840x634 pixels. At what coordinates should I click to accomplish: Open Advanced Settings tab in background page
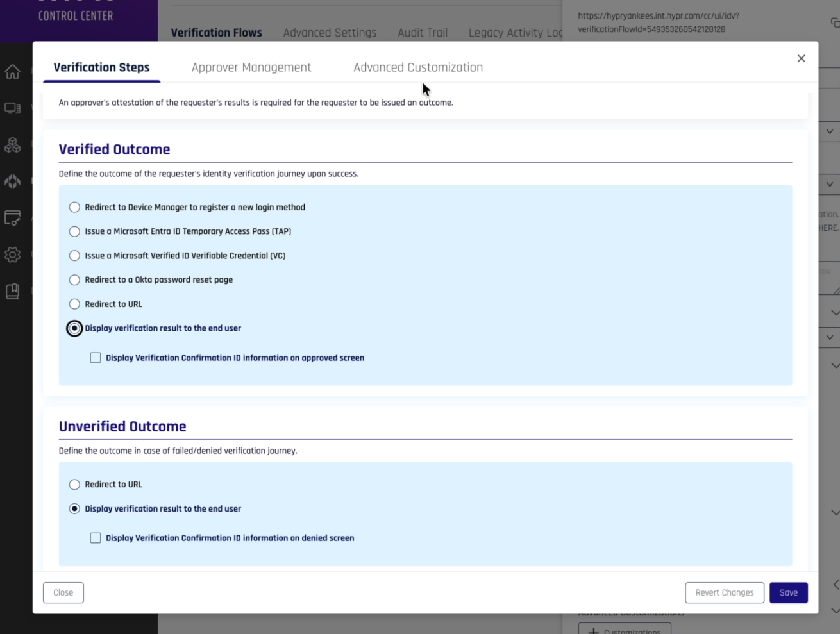(330, 33)
